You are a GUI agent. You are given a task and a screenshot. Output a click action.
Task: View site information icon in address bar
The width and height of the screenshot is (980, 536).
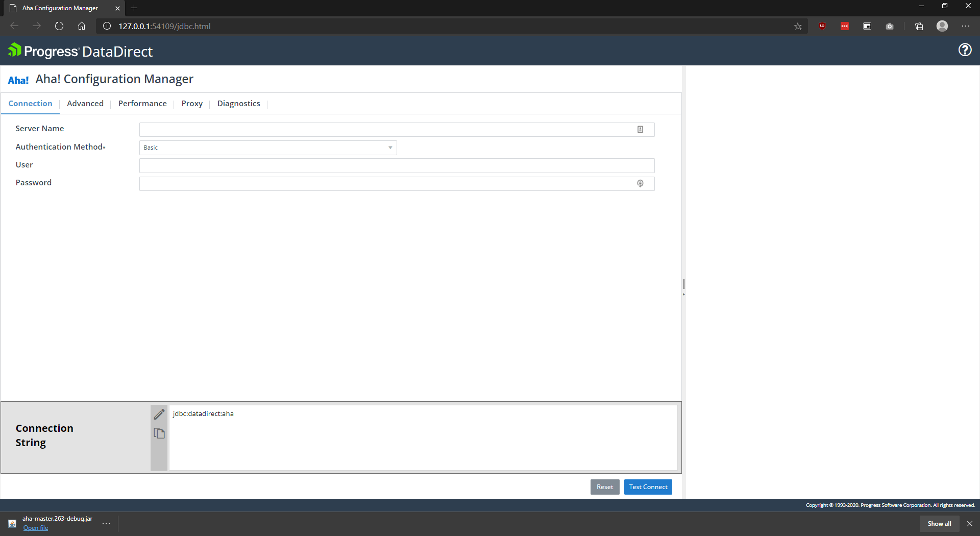(x=107, y=26)
